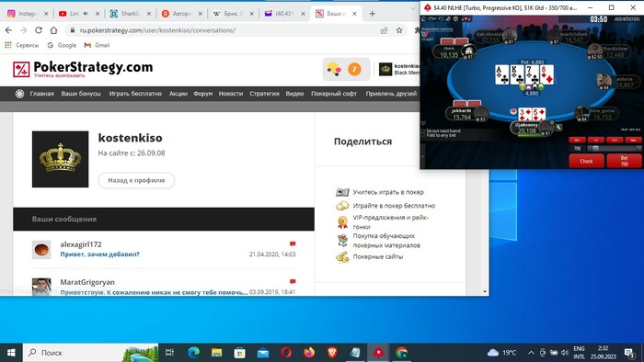
Task: Check the 'Sit out next hand' checkbox
Action: [x=422, y=130]
